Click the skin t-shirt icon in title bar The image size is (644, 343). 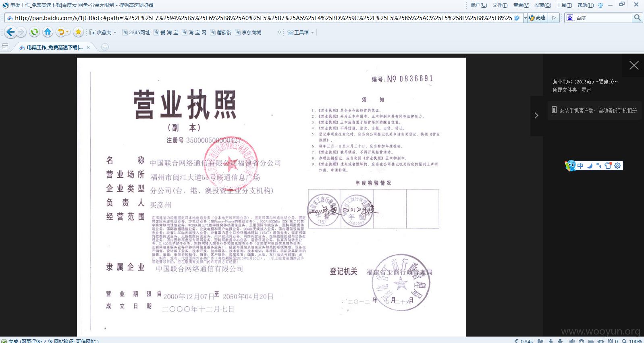(x=600, y=5)
